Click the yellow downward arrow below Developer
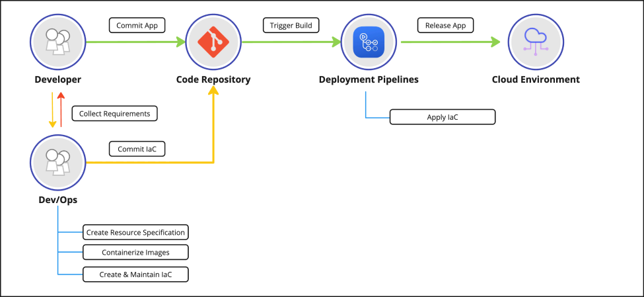644x297 pixels. [x=52, y=109]
